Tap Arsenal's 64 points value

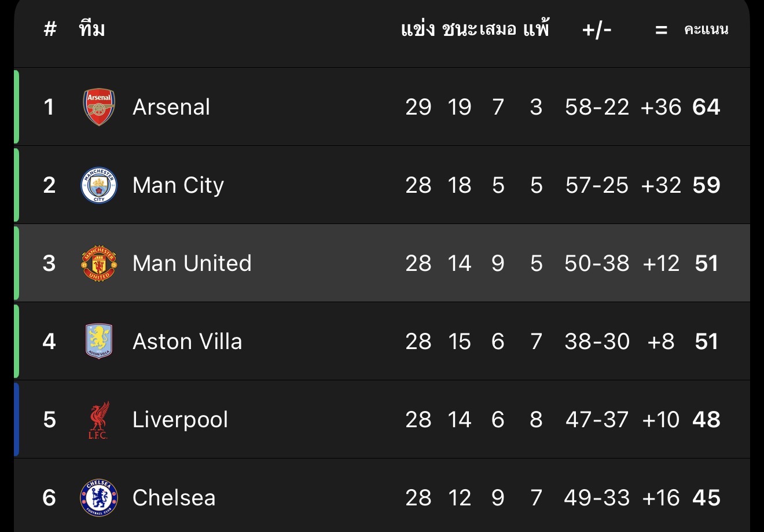(706, 107)
